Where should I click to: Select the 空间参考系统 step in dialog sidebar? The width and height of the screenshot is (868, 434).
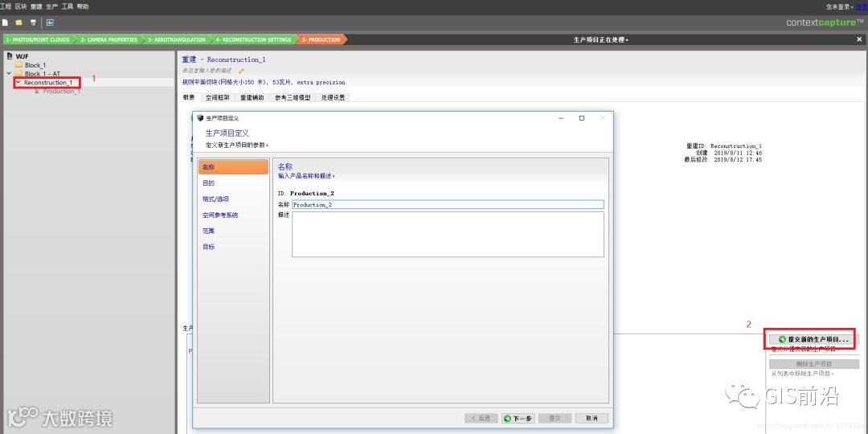point(234,215)
